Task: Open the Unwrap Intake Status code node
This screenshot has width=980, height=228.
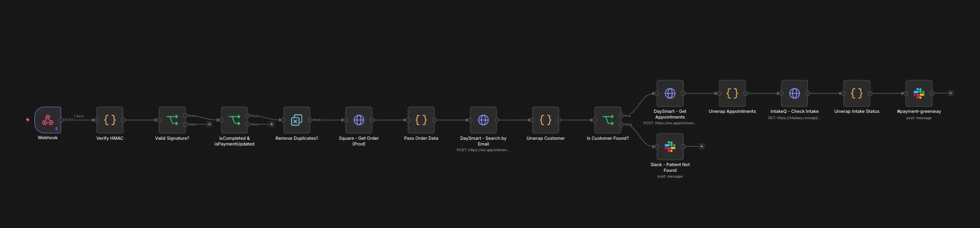Action: pyautogui.click(x=857, y=93)
